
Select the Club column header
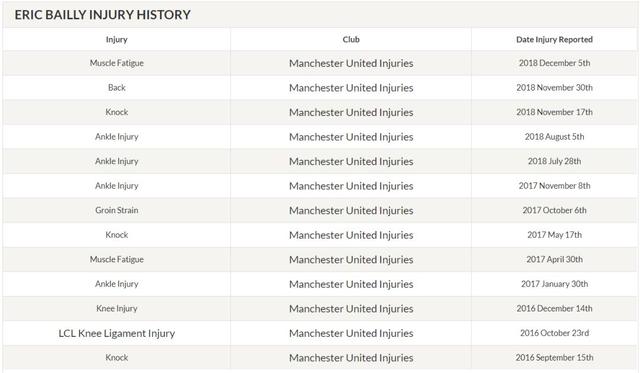[x=351, y=40]
